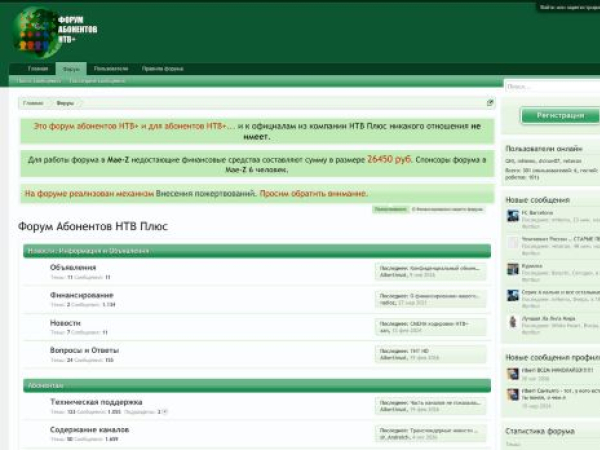Open the Техническая поддержка forum
The width and height of the screenshot is (600, 450).
click(x=96, y=402)
